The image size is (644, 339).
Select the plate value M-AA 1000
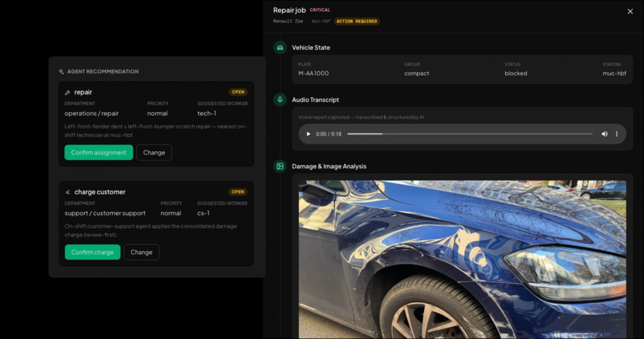coord(314,73)
